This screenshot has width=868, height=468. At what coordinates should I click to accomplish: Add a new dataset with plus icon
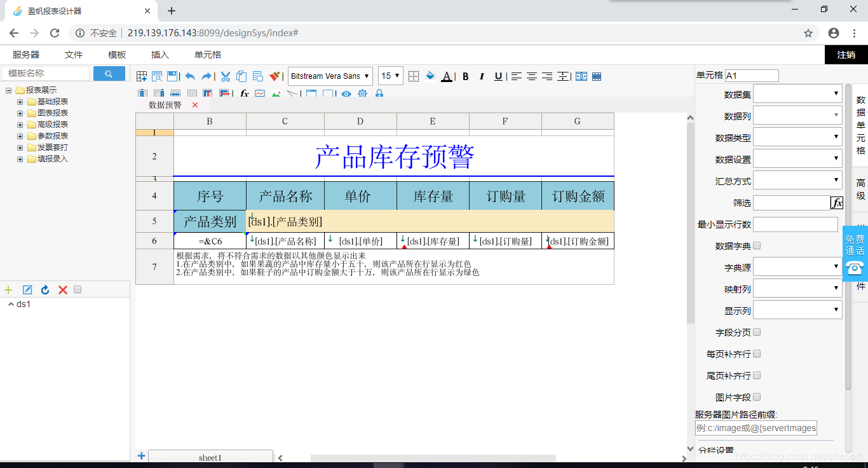tap(8, 290)
